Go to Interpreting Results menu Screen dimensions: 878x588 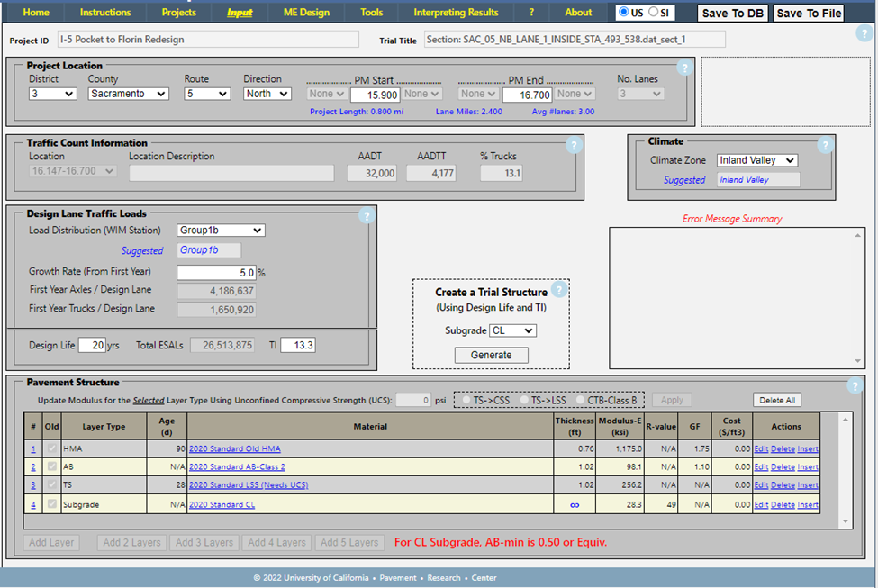tap(456, 13)
